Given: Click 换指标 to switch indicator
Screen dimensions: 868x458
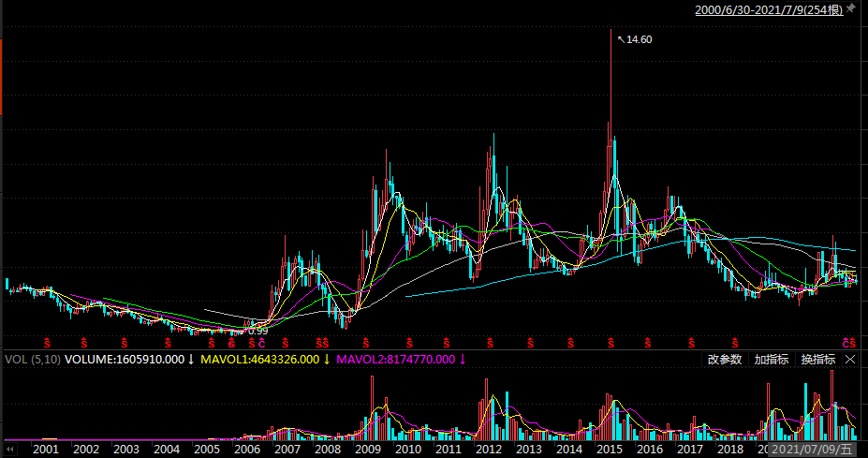Looking at the screenshot, I should pyautogui.click(x=818, y=360).
